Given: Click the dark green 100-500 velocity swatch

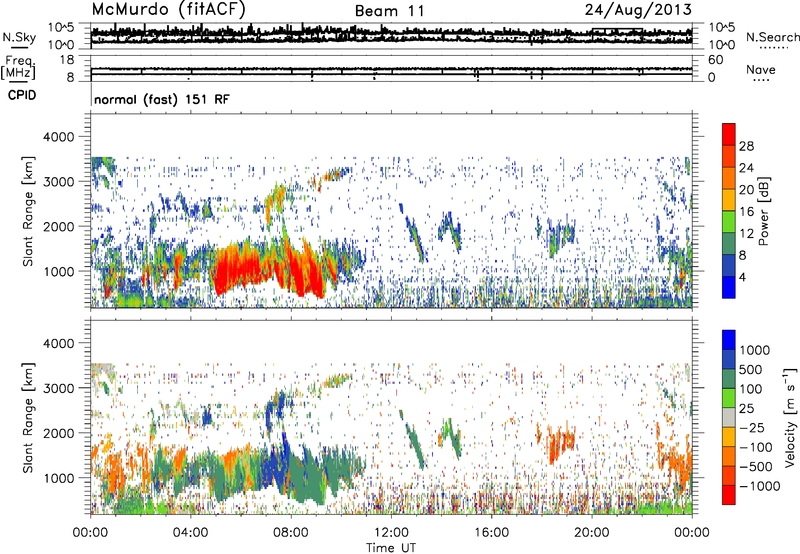Looking at the screenshot, I should pyautogui.click(x=729, y=379).
